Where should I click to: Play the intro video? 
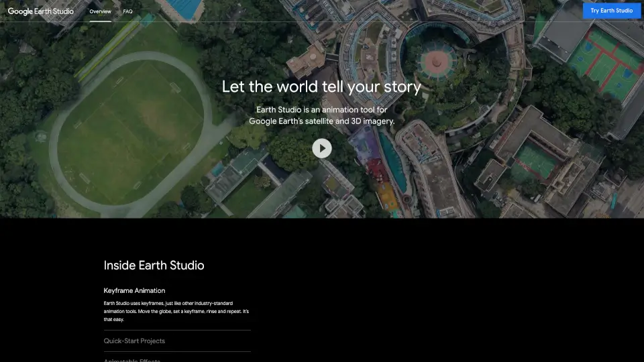coord(321,148)
